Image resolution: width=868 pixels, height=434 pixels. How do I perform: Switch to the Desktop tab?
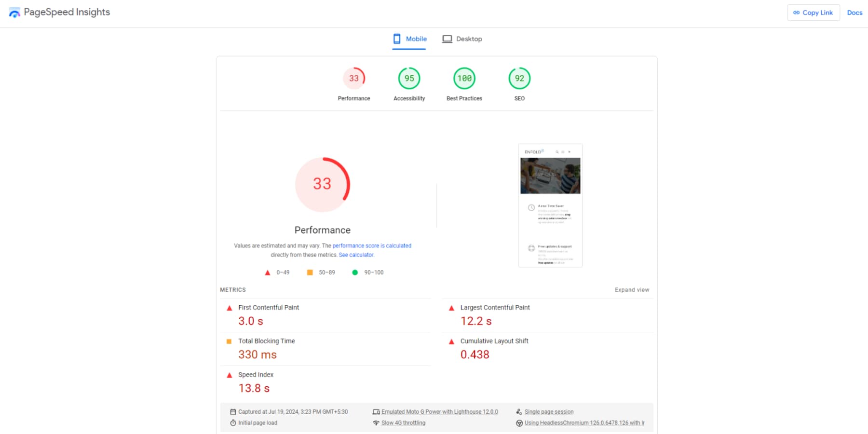pyautogui.click(x=462, y=39)
